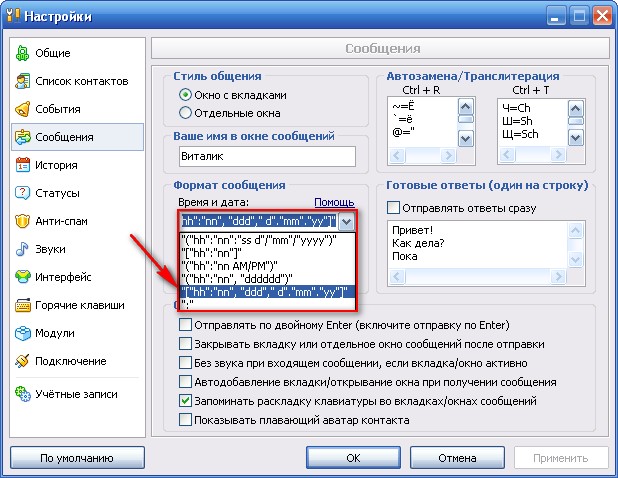Click right arrow of Готовые ответы horizontal scrollbar
Image resolution: width=618 pixels, height=478 pixels.
(x=558, y=277)
